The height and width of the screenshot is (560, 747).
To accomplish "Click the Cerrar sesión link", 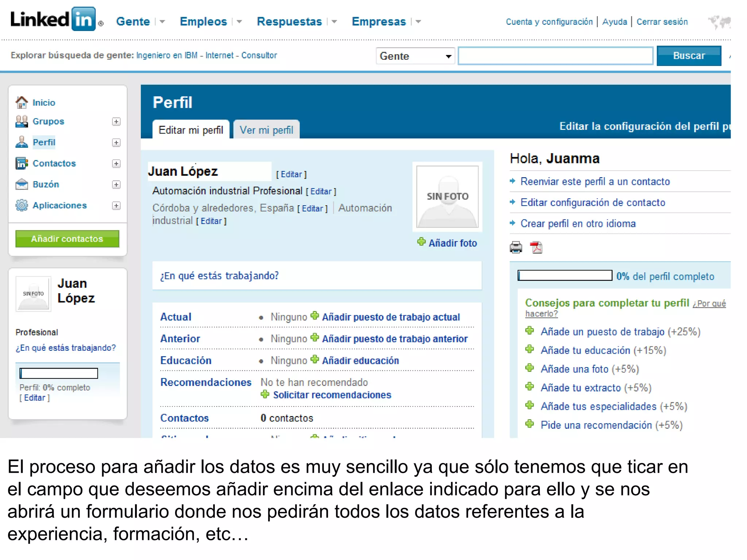I will (662, 22).
